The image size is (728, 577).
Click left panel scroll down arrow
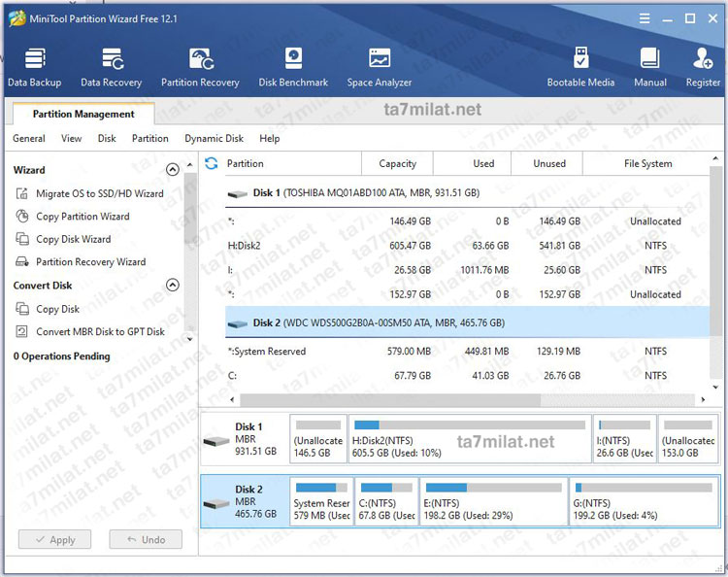click(x=189, y=339)
